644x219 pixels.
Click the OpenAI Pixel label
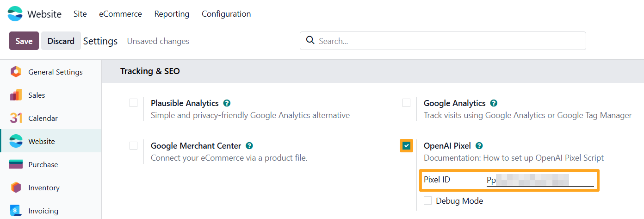(x=447, y=146)
